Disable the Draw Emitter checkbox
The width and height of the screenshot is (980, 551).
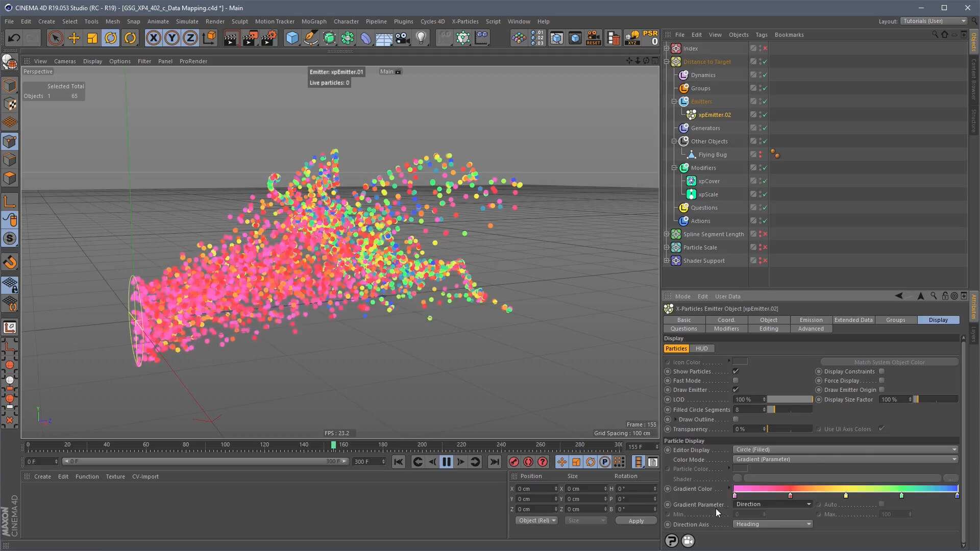click(736, 390)
